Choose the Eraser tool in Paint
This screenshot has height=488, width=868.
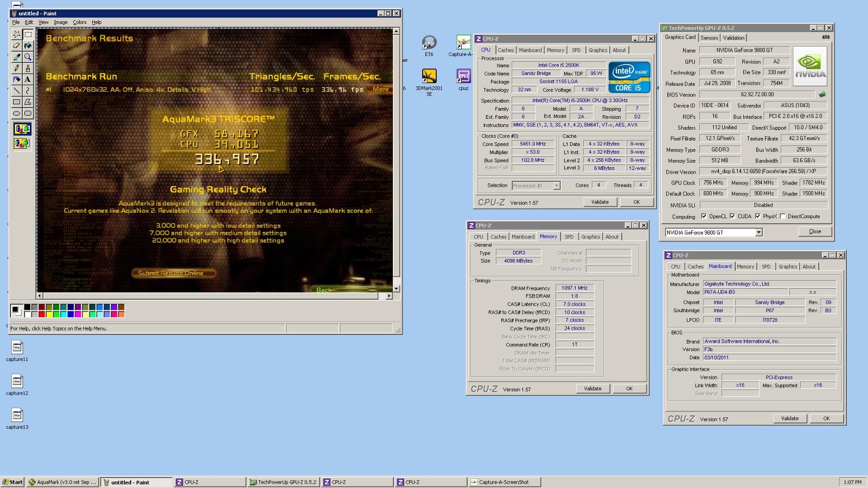coord(17,46)
